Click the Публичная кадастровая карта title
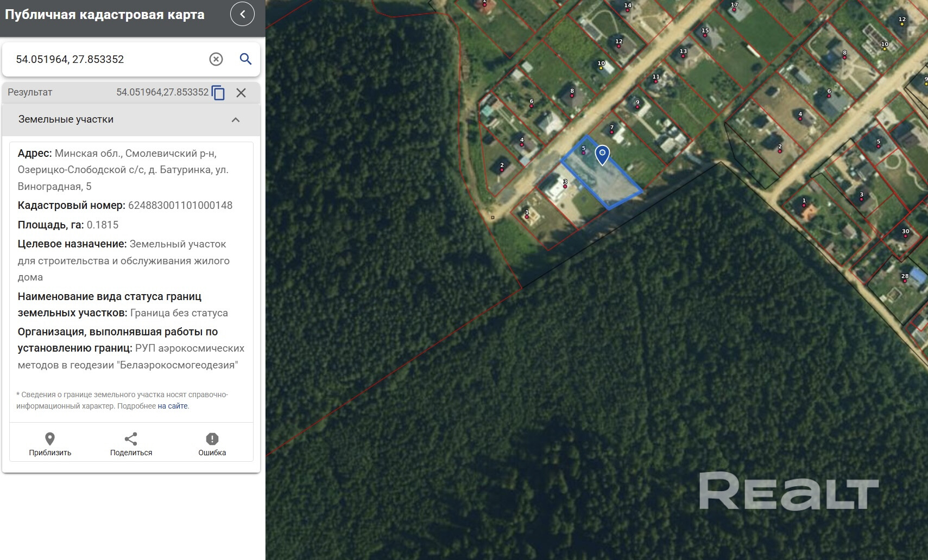928x560 pixels. tap(105, 15)
